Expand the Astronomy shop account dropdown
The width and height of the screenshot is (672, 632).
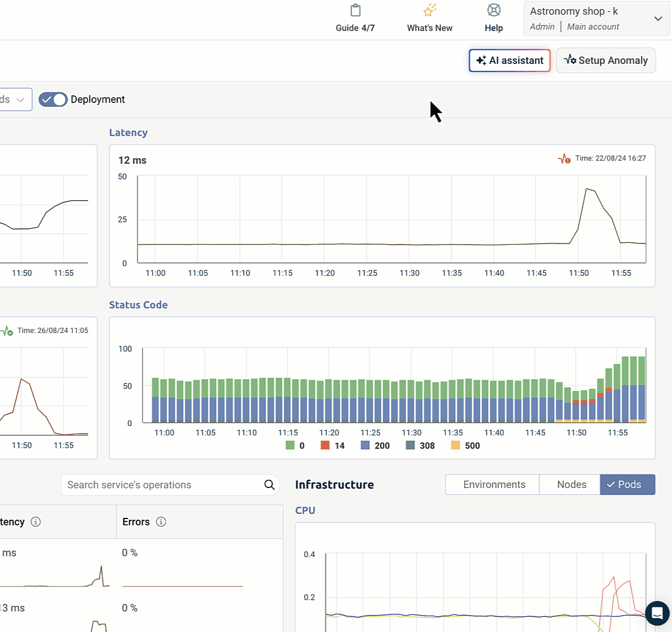(596, 19)
